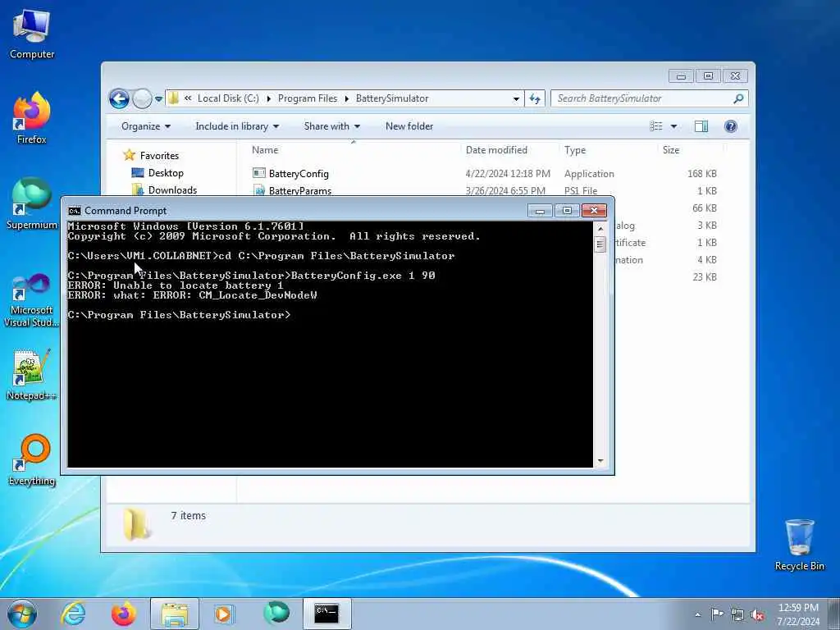The width and height of the screenshot is (840, 630).
Task: Launch Notepad++ from the desktop
Action: pos(32,375)
